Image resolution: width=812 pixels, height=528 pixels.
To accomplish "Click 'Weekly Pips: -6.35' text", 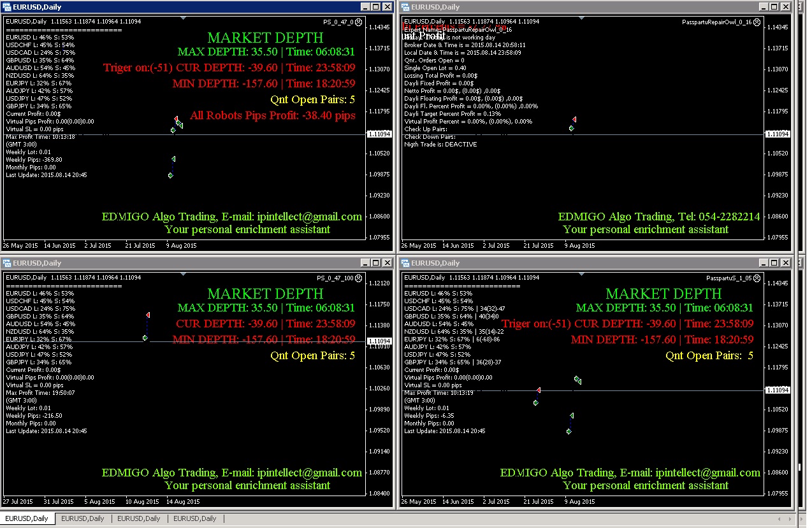I will coord(429,416).
